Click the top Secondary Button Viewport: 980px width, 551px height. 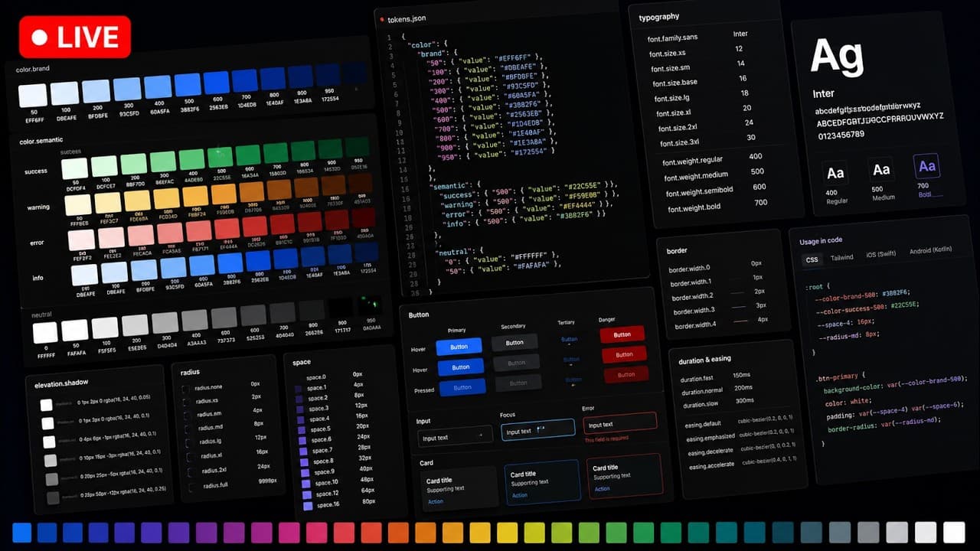[514, 342]
